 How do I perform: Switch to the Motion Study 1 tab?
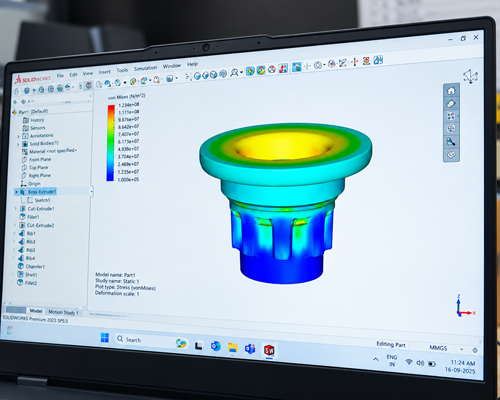coord(63,312)
